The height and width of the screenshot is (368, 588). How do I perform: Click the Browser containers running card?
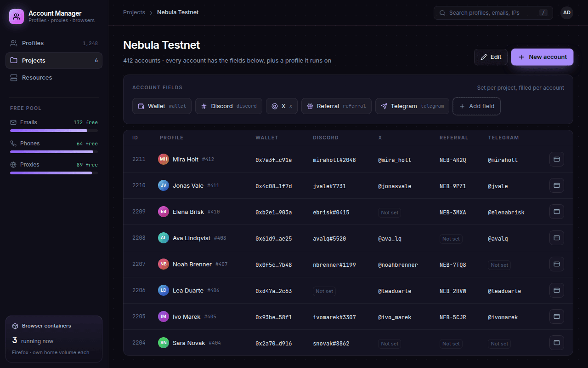[x=54, y=339]
